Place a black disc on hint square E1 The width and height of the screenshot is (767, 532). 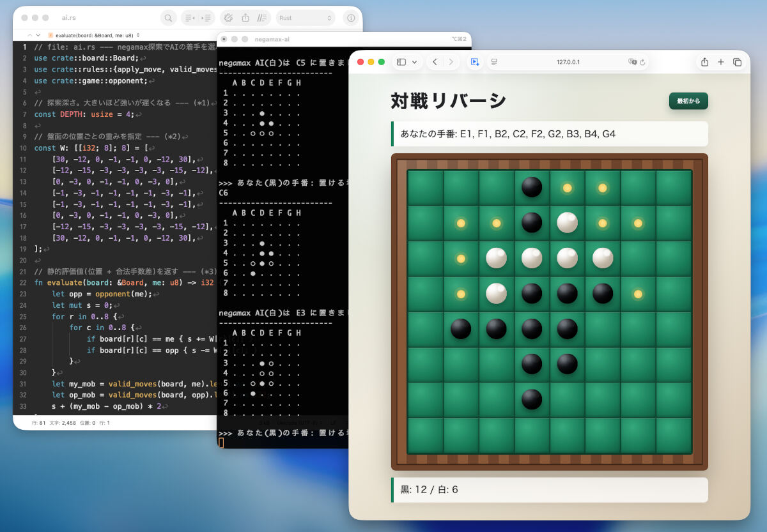click(x=567, y=188)
